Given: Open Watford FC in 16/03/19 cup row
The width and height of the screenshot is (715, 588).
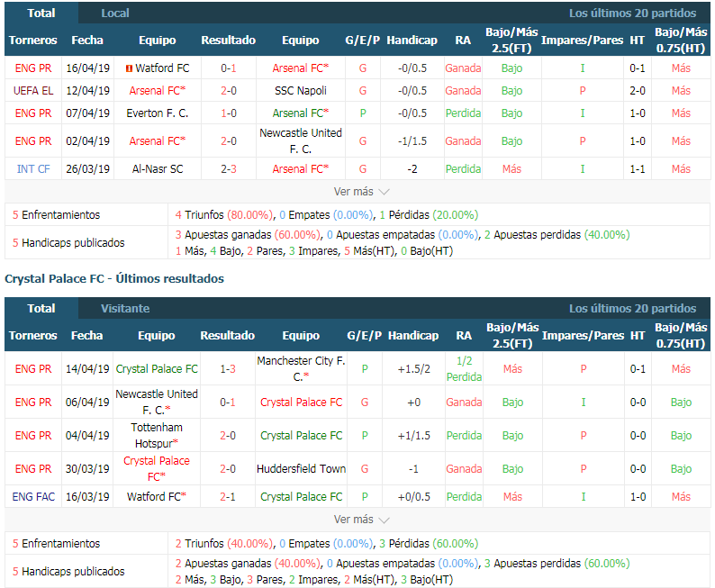Looking at the screenshot, I should pos(157,496).
